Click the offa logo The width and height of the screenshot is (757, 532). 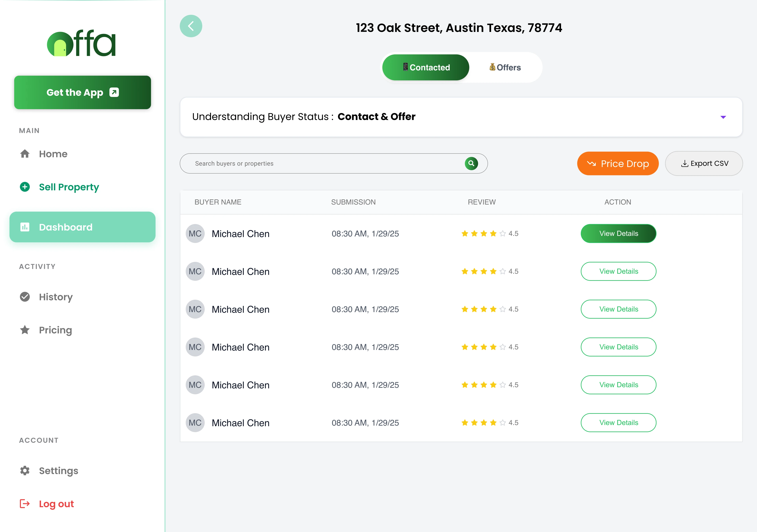pos(81,44)
